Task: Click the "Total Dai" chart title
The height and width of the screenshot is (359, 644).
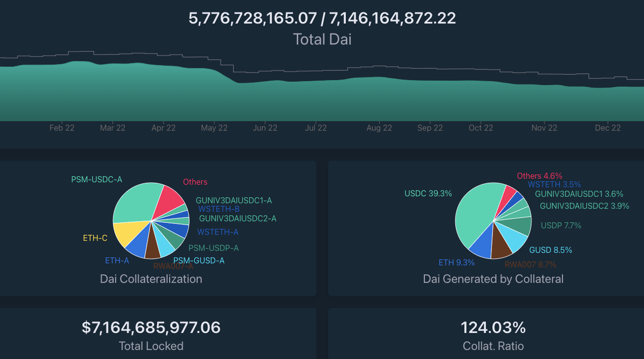Action: pos(322,39)
